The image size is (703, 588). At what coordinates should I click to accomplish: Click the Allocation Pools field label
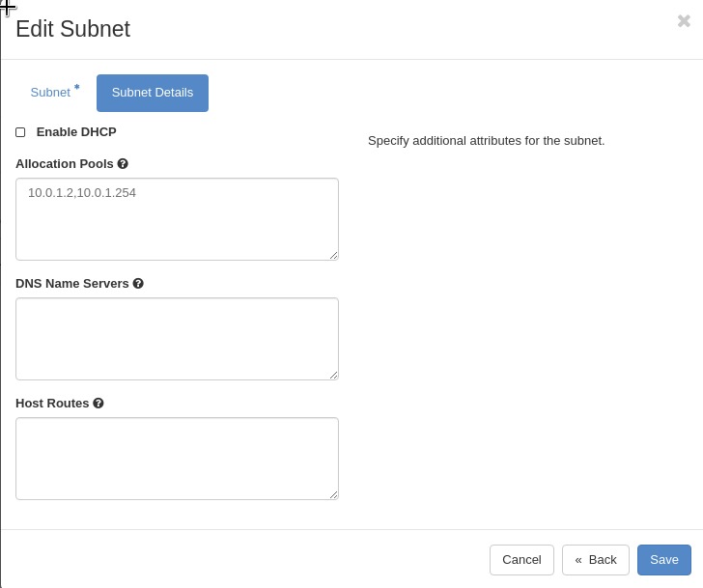tap(65, 164)
